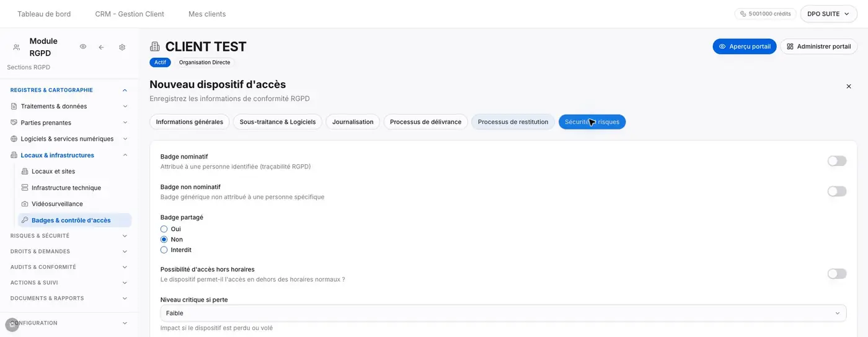The width and height of the screenshot is (868, 337).
Task: Click the round widget icon at bottom-left corner
Action: click(12, 325)
